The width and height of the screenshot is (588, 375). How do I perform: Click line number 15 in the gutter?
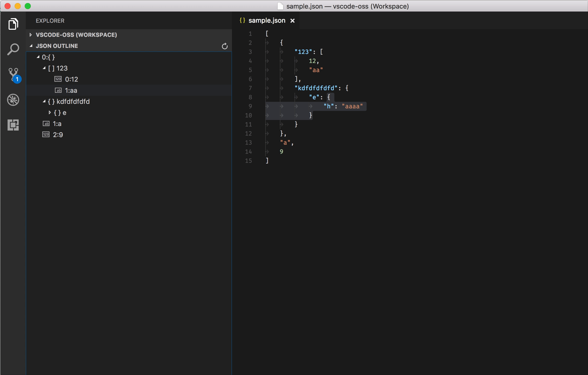248,161
